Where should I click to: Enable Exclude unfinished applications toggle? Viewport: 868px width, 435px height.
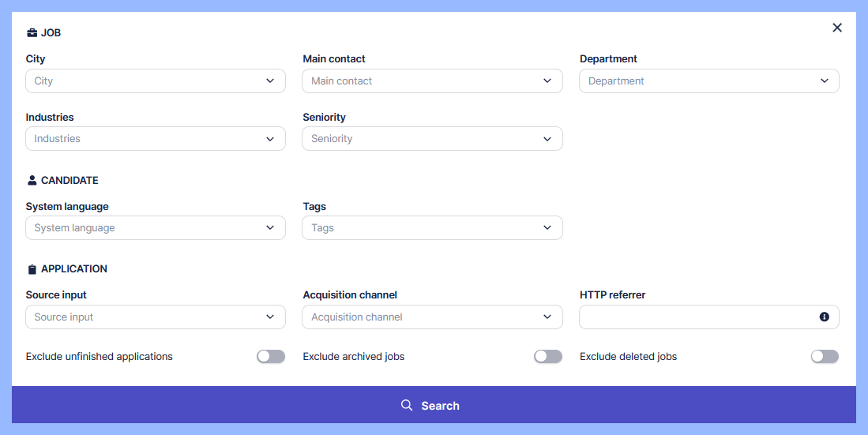coord(271,357)
